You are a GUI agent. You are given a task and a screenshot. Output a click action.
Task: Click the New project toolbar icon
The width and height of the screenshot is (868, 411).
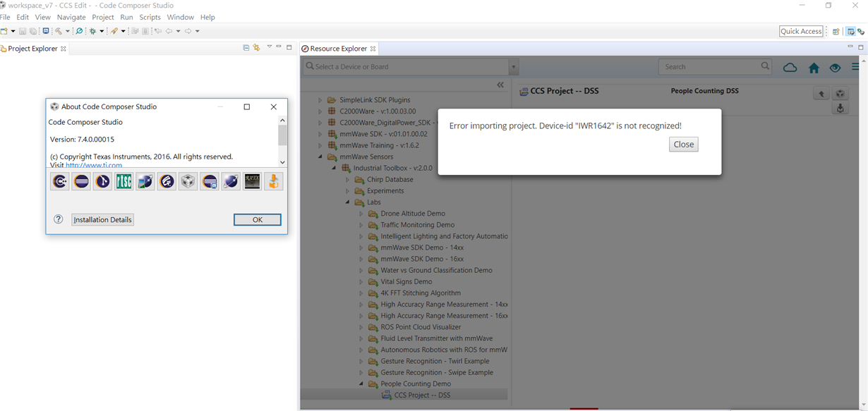4,31
